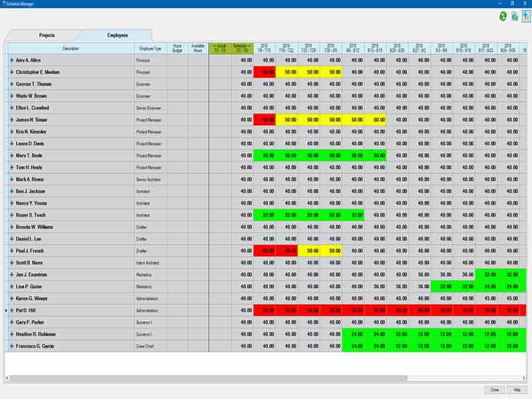Click the first green 24.00 in Heather R. Robinson row

[x=353, y=334]
